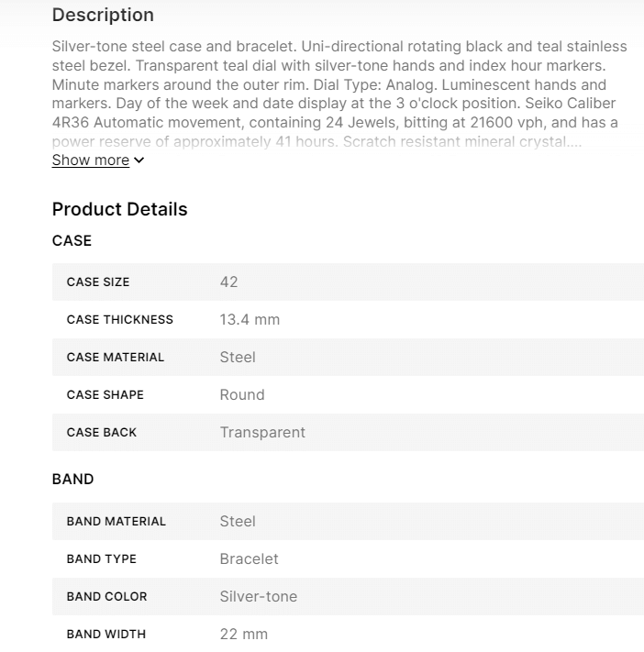This screenshot has width=644, height=652.
Task: Select the 22 mm band width value
Action: (x=243, y=635)
